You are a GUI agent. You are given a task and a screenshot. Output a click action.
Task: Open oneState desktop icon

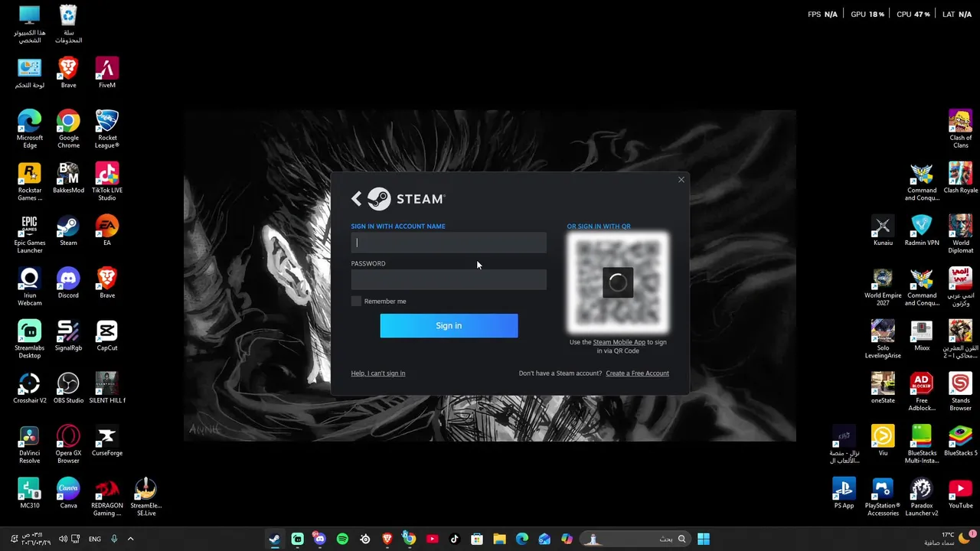883,387
